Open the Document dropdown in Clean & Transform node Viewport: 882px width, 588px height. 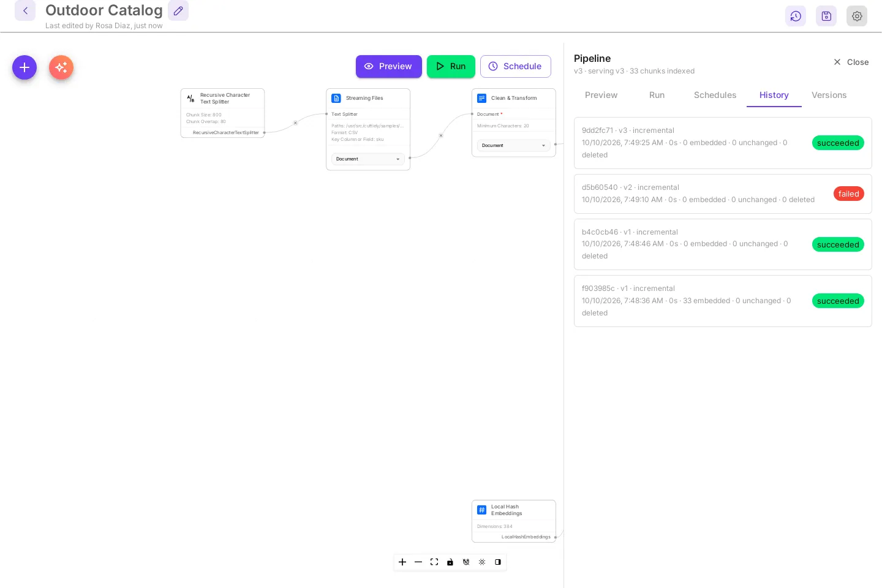513,145
